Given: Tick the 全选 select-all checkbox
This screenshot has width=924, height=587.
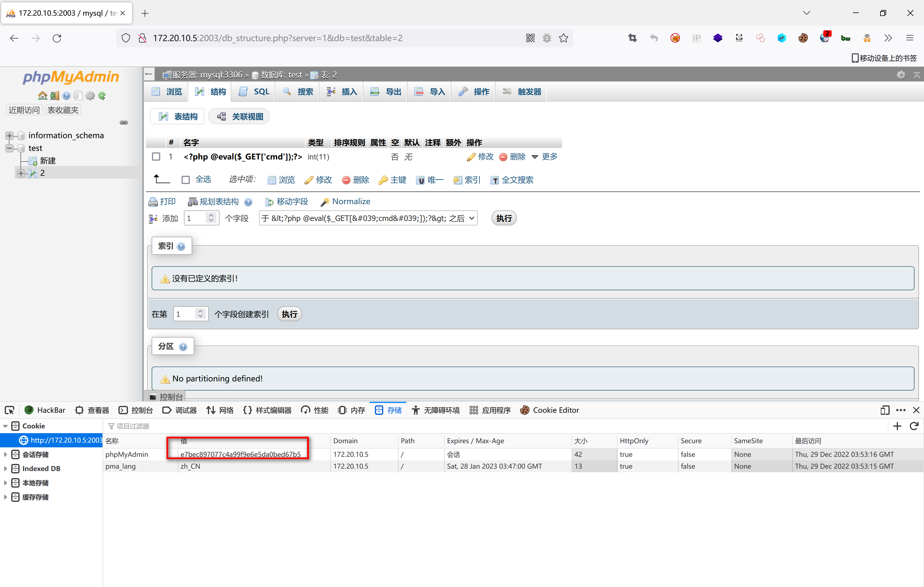Looking at the screenshot, I should coord(186,180).
